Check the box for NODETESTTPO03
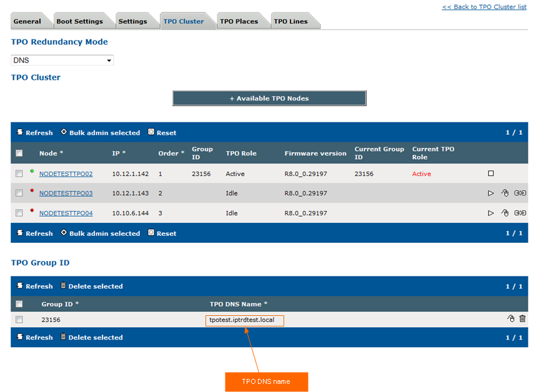 click(19, 193)
